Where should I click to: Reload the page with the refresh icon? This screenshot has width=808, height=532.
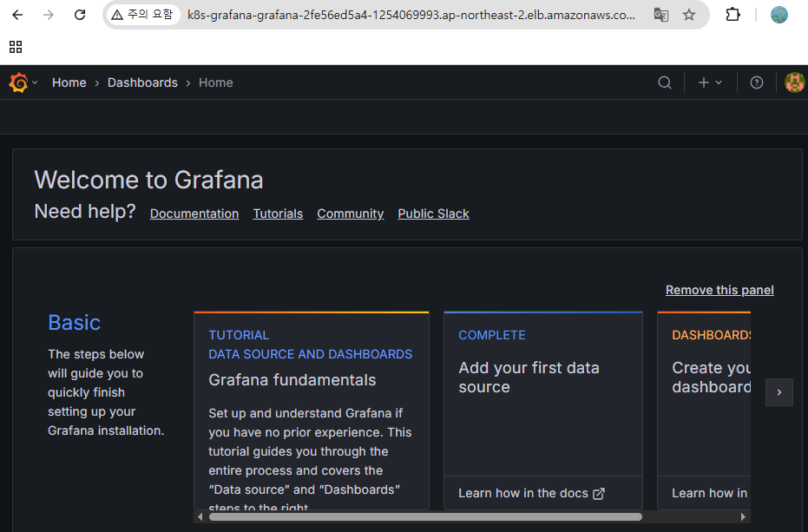[x=80, y=15]
